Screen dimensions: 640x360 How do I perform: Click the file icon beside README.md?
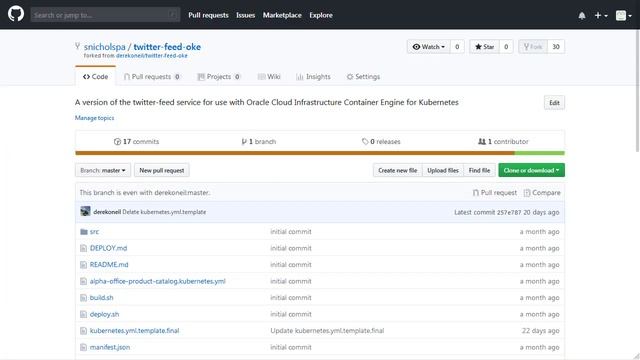click(84, 265)
